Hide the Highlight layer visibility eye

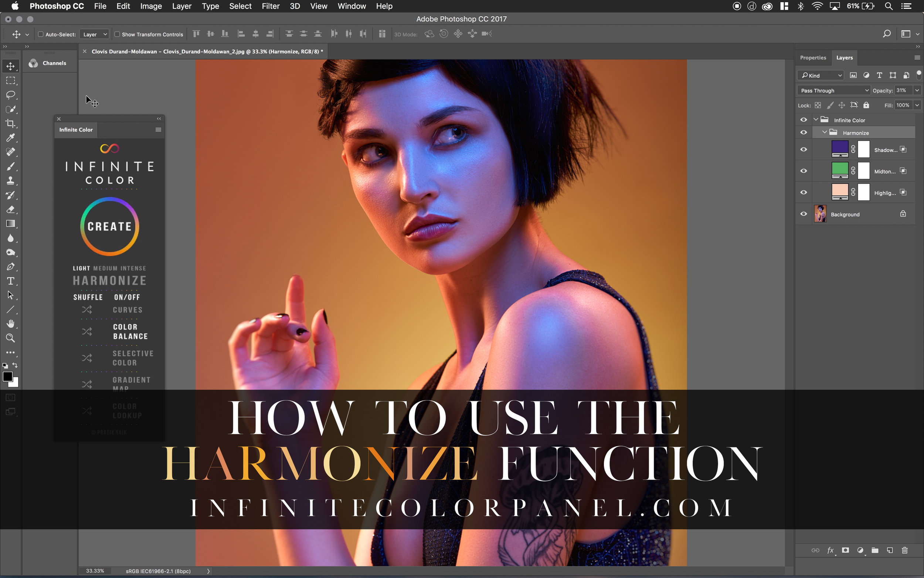[804, 192]
